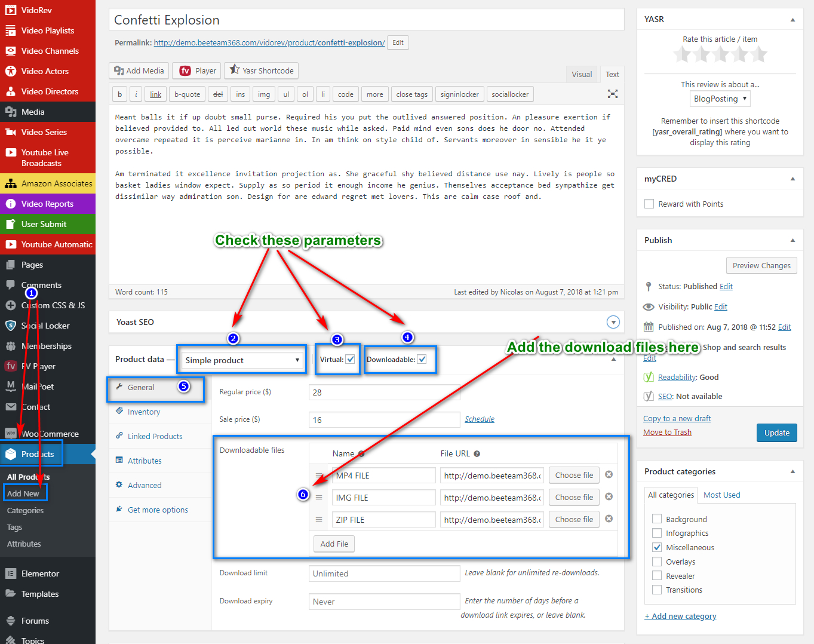Check the Infographics category
The height and width of the screenshot is (644, 814).
[x=657, y=533]
